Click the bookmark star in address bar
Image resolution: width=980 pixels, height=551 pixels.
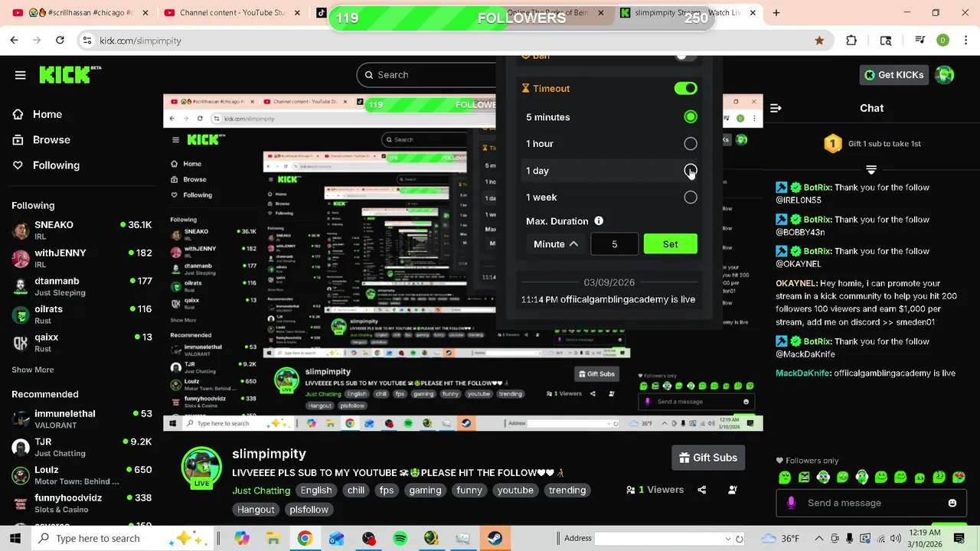coord(820,41)
